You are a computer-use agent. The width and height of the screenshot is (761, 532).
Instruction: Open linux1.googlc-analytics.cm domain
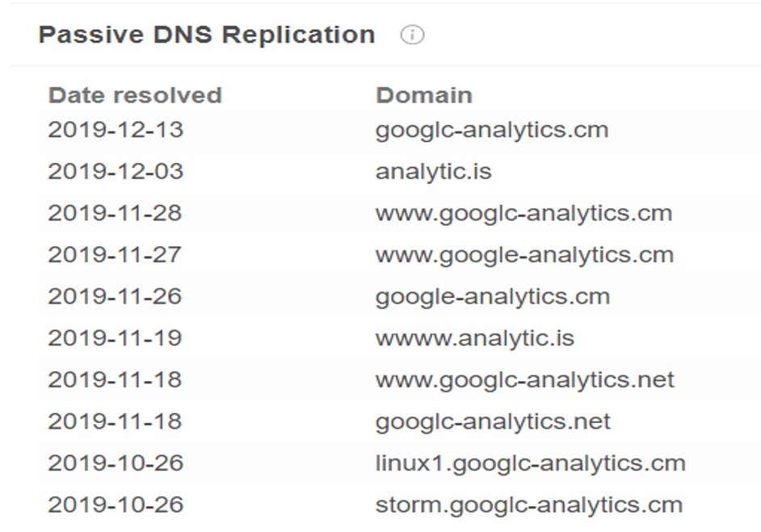[x=530, y=463]
